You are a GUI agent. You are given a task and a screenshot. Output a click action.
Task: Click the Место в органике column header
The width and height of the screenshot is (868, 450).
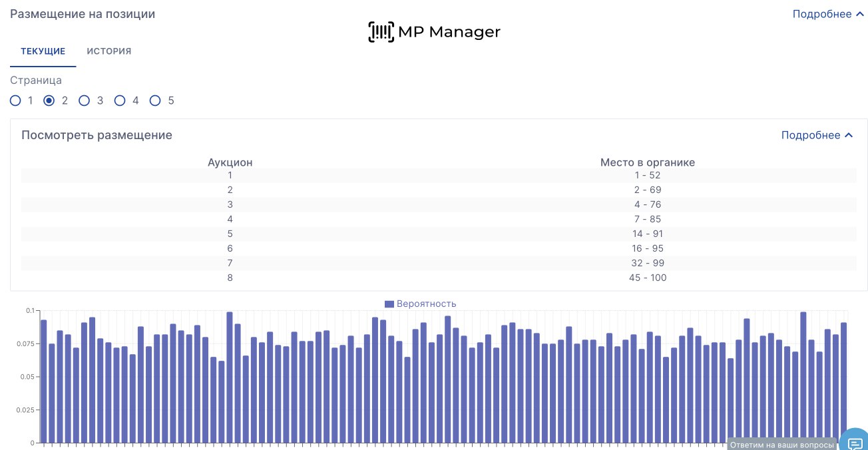(x=647, y=162)
